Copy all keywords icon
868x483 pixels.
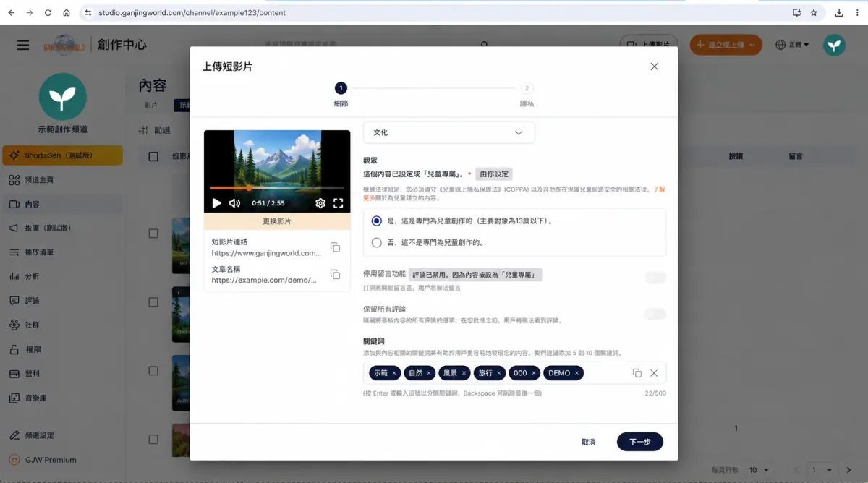[637, 373]
